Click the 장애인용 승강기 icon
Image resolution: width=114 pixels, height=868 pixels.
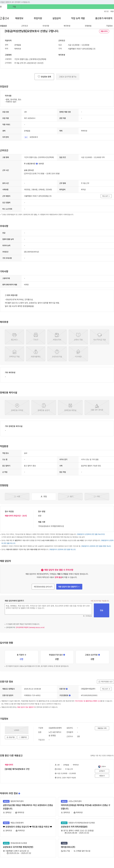tap(44, 407)
